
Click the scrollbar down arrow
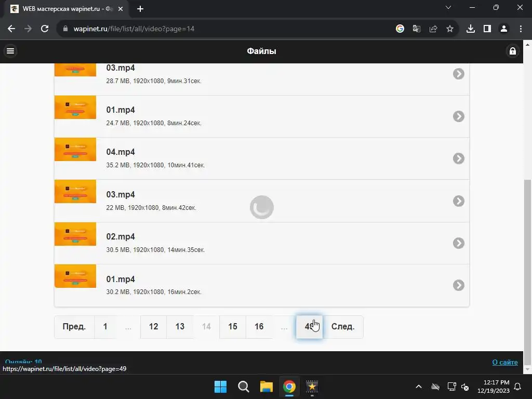tap(527, 369)
